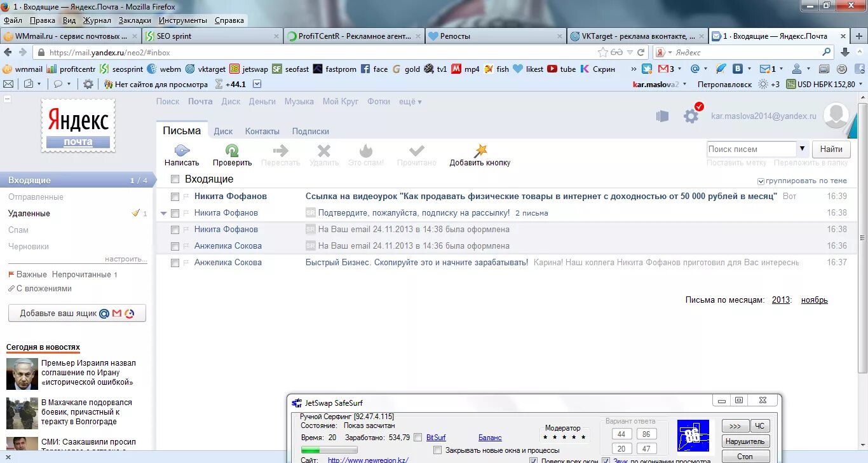
Task: Open the tube YouTube bookmark
Action: [562, 69]
